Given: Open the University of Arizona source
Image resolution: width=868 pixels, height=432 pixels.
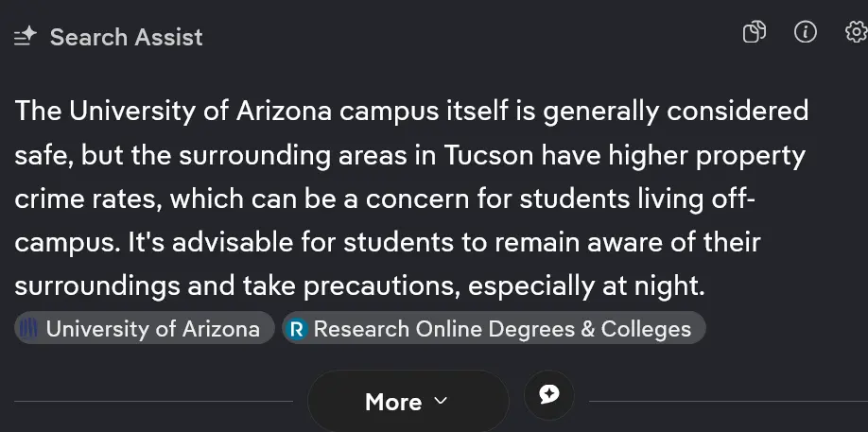Looking at the screenshot, I should tap(152, 329).
